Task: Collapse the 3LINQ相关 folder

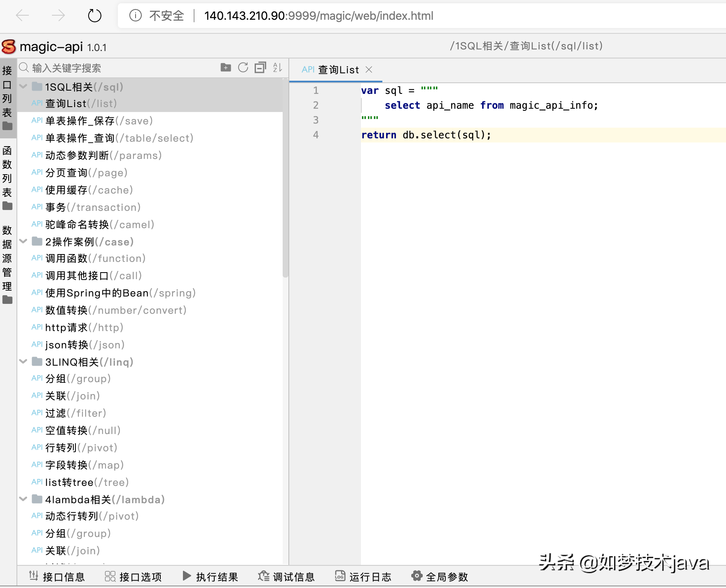Action: tap(23, 362)
